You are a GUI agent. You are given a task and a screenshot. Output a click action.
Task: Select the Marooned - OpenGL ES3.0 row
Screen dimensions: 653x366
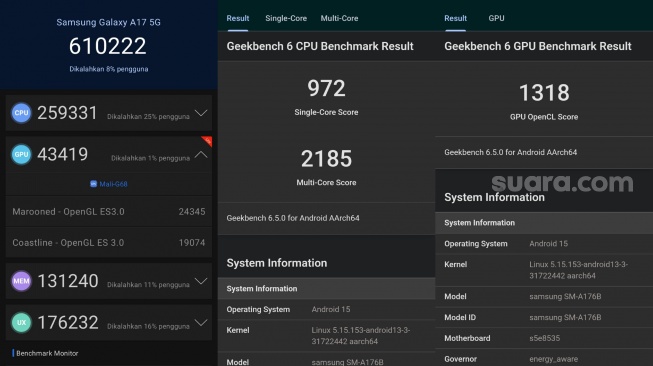point(109,212)
